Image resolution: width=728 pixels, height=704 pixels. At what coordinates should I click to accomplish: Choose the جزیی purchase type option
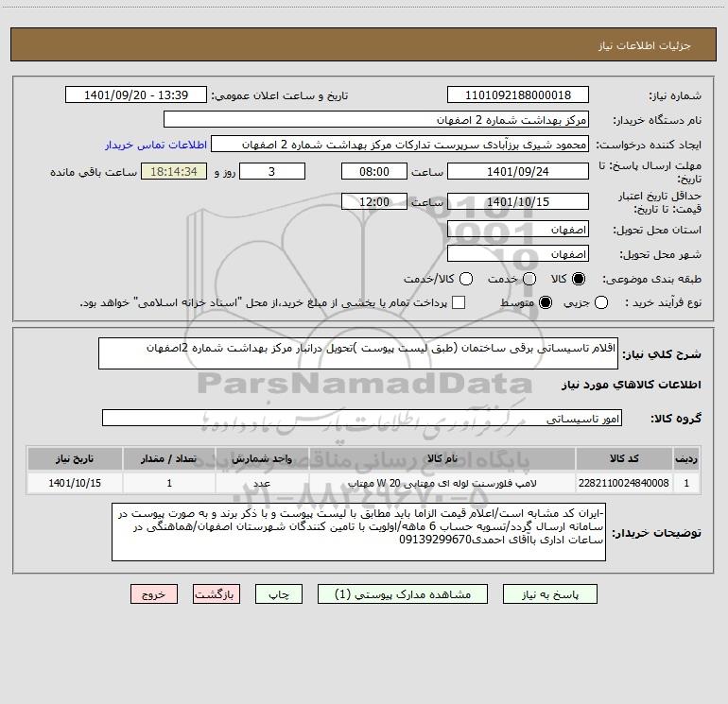600,302
